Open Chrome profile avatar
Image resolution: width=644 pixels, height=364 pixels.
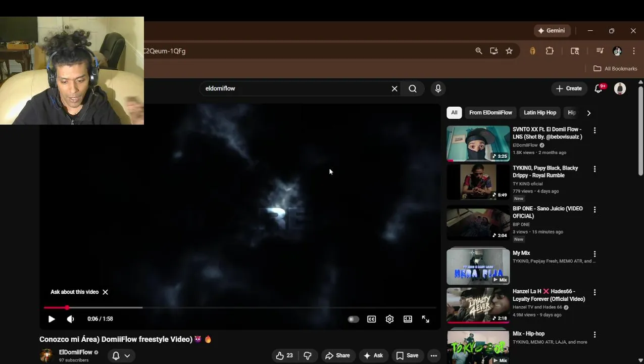point(617,51)
